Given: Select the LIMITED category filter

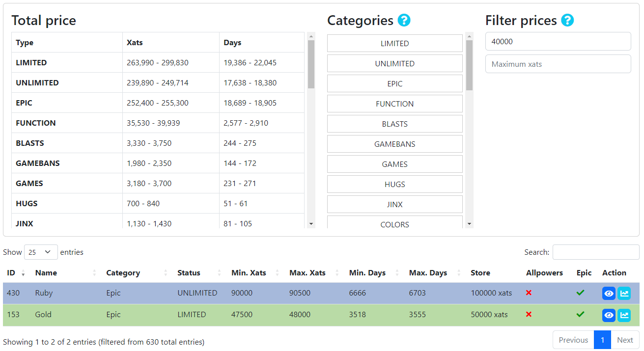Looking at the screenshot, I should click(394, 43).
